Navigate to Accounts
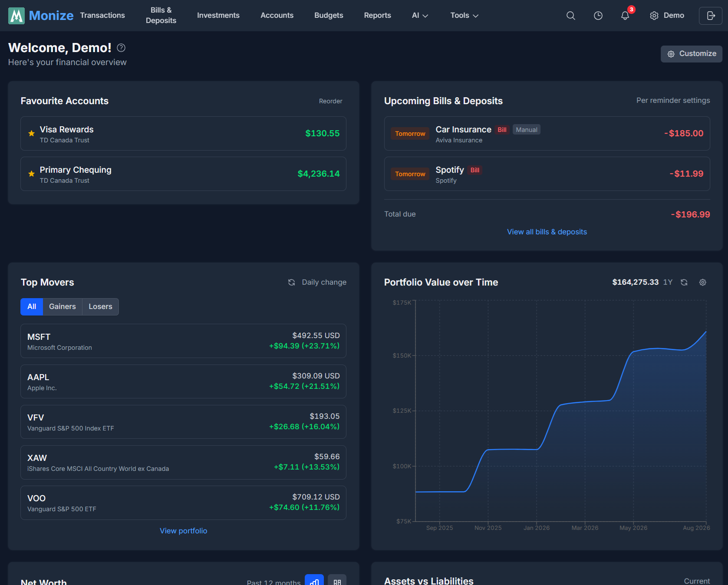 [x=277, y=16]
